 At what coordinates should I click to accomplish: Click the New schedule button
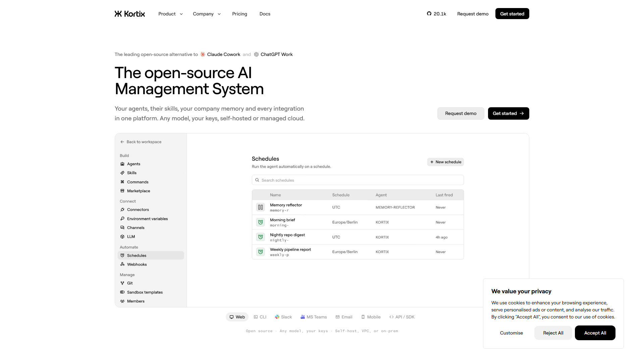click(445, 162)
